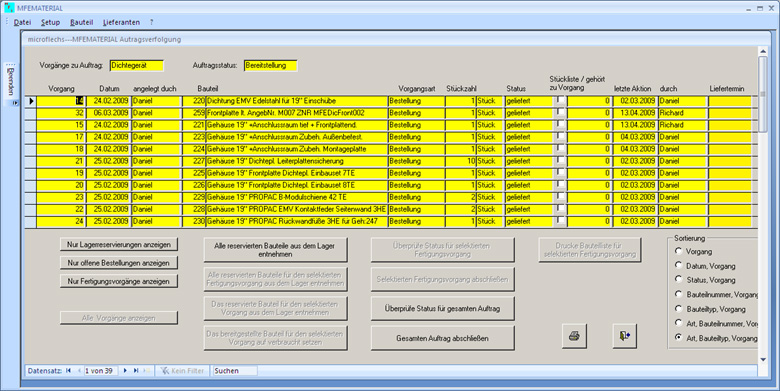The height and width of the screenshot is (391, 780).
Task: Click Bauteil cell Dichtung EMV Edelstahl
Action: pyautogui.click(x=297, y=101)
